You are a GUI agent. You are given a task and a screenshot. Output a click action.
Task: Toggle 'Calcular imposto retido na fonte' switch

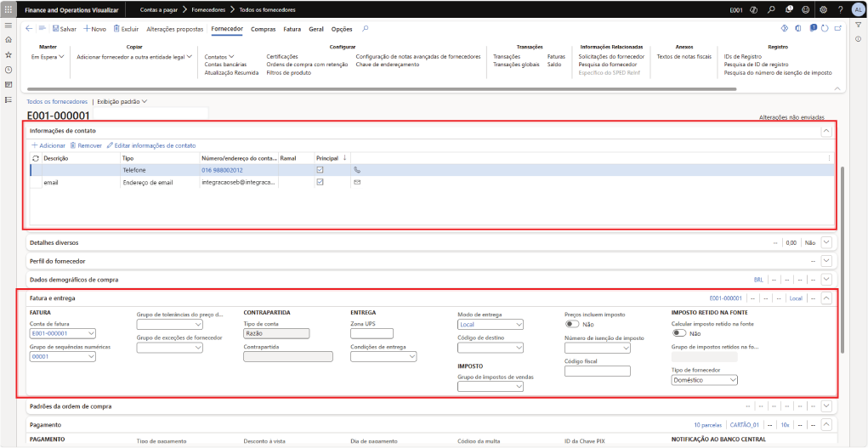(x=679, y=333)
